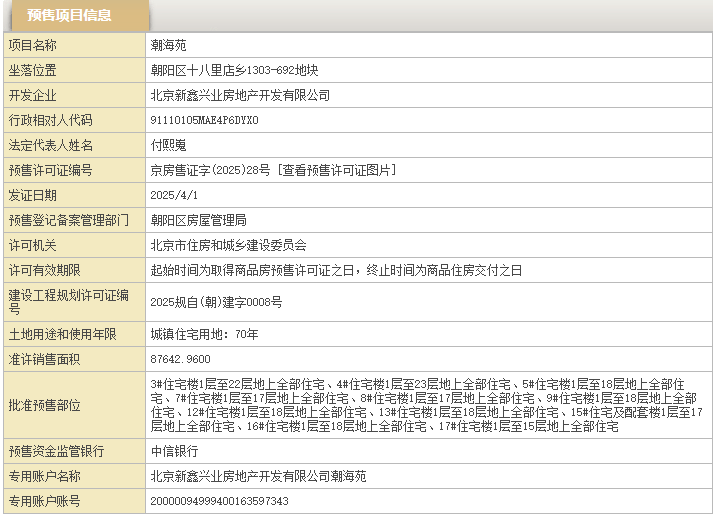Image resolution: width=714 pixels, height=515 pixels.
Task: Click the 法定代表人姓名 label cell
Action: pyautogui.click(x=50, y=145)
